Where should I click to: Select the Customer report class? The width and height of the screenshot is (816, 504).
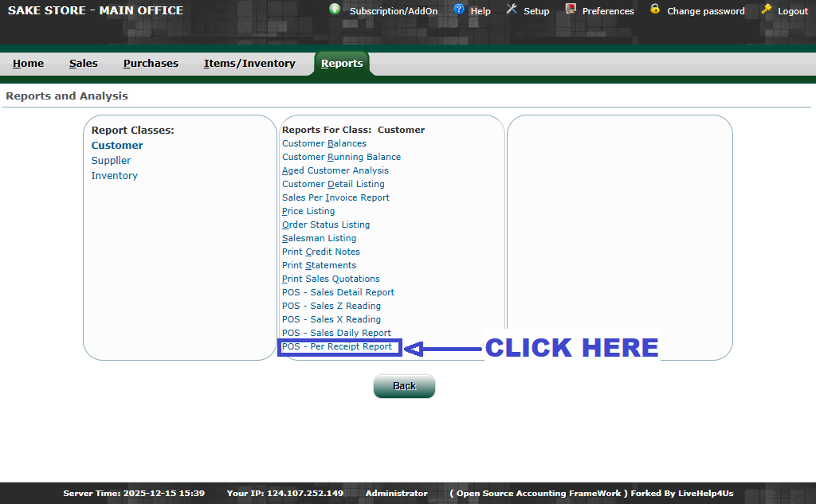pos(117,146)
